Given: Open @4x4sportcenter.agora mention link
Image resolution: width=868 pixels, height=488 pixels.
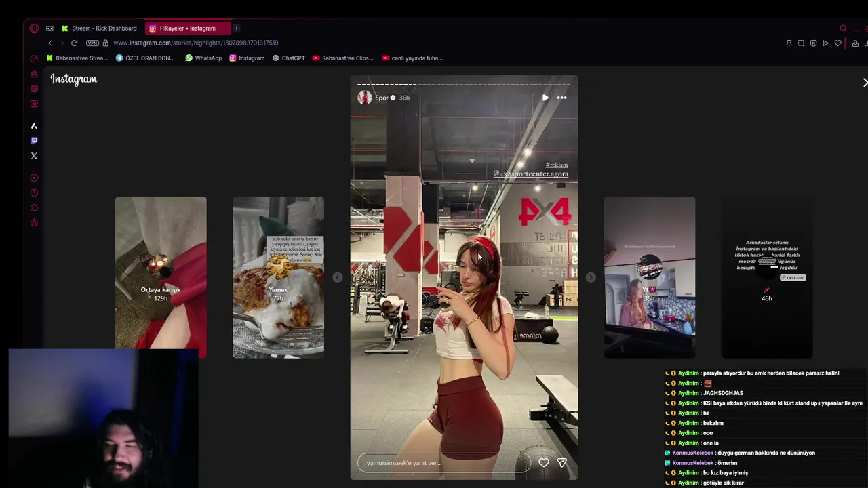Looking at the screenshot, I should point(530,174).
